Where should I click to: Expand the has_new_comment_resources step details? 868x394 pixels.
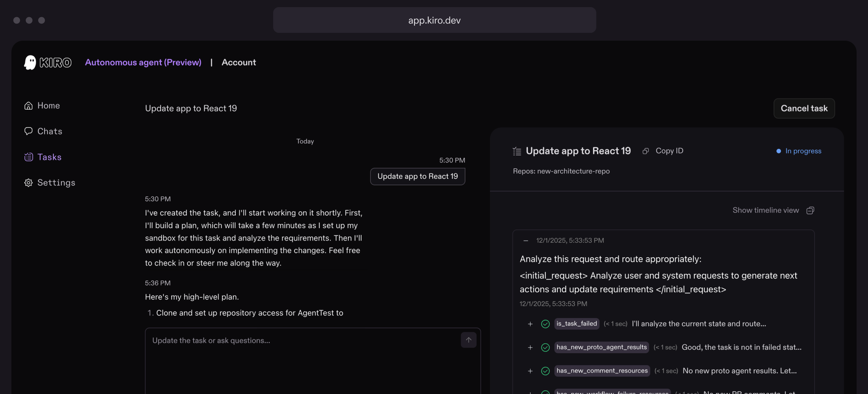530,371
